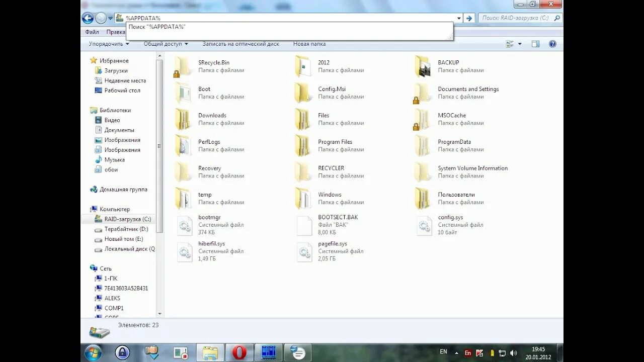Select the MSOCache folder icon
644x362 pixels.
pyautogui.click(x=422, y=119)
